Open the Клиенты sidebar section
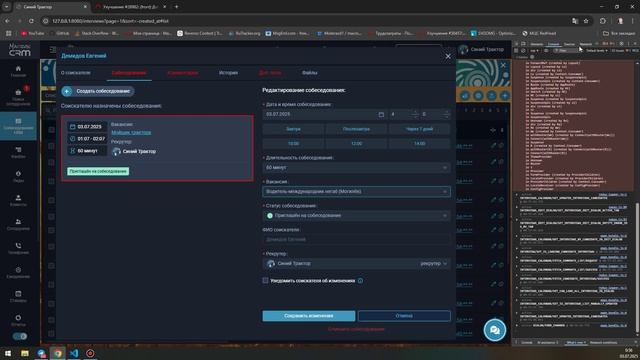 coord(18,200)
